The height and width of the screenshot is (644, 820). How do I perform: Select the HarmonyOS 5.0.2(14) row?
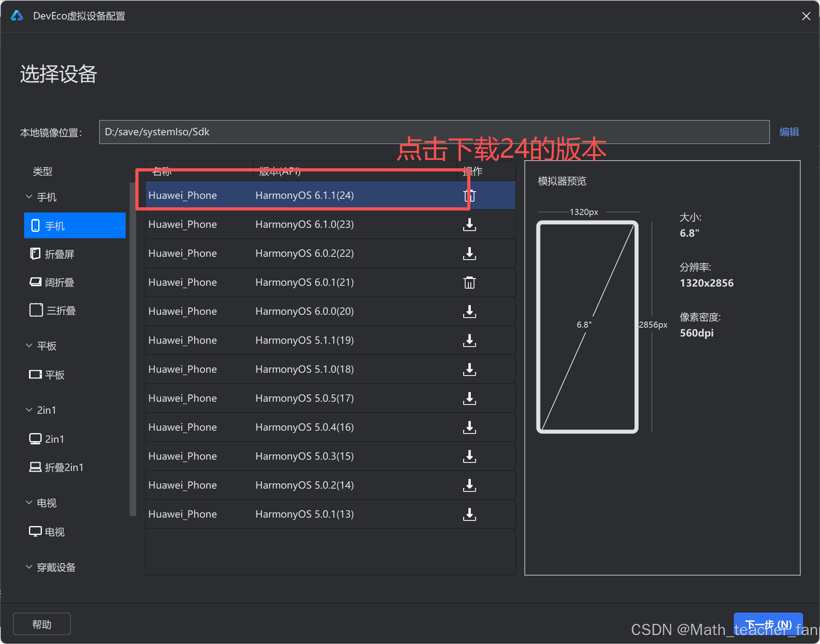coord(330,485)
